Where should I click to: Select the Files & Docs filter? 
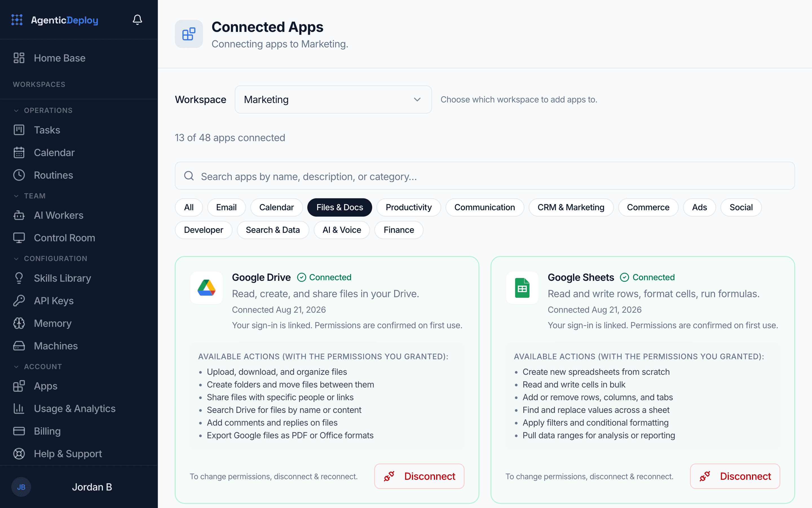coord(339,207)
